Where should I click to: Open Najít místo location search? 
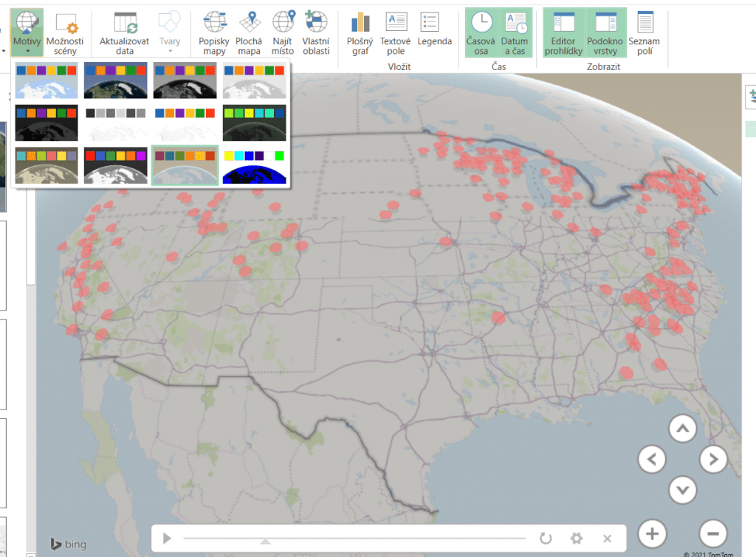tap(282, 34)
